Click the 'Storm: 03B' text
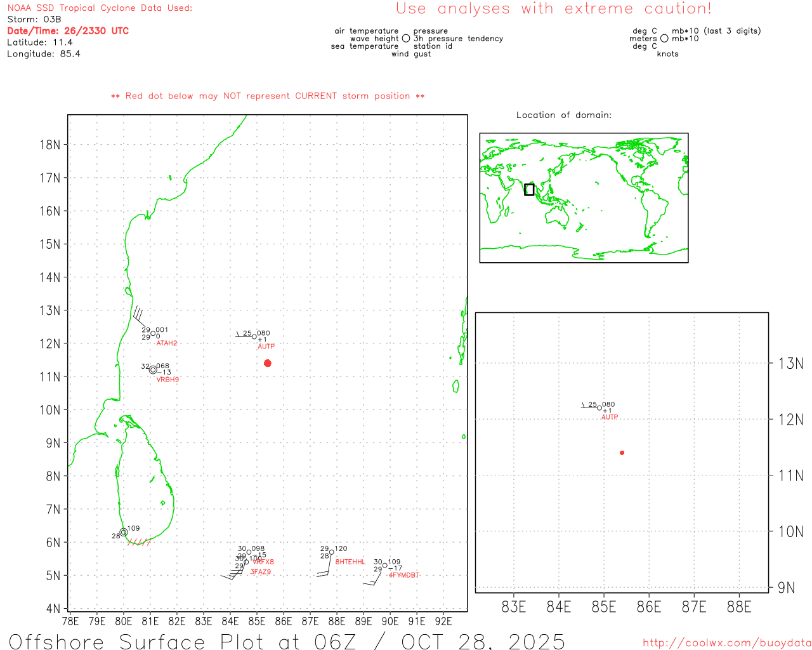 tap(34, 19)
